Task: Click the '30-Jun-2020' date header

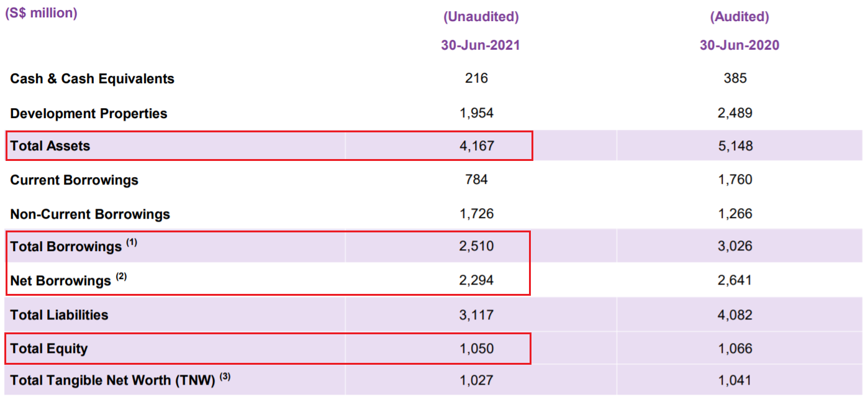Action: pyautogui.click(x=739, y=45)
